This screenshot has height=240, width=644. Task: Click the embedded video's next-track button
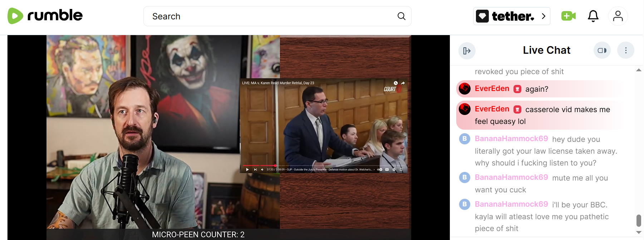255,169
